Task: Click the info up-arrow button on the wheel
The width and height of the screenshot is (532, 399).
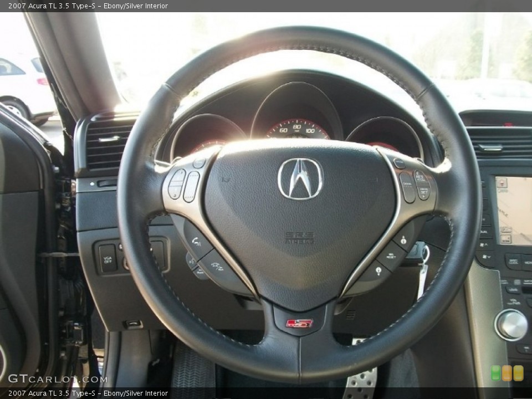Action: pyautogui.click(x=403, y=239)
